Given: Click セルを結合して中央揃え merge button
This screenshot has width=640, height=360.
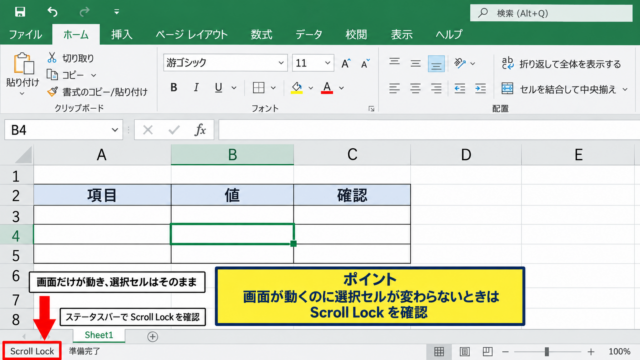Looking at the screenshot, I should click(559, 89).
